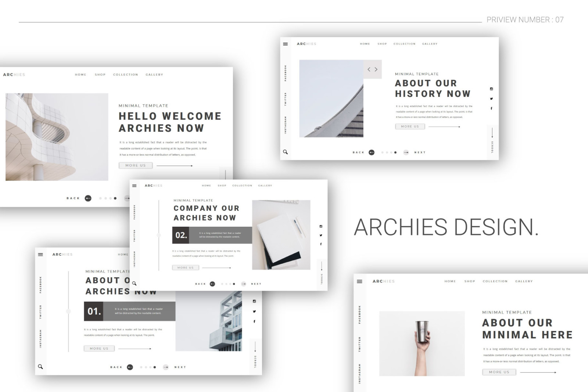Viewport: 588px width, 392px height.
Task: Expand the hamburger menu on the About Our Minimal slide
Action: point(359,281)
